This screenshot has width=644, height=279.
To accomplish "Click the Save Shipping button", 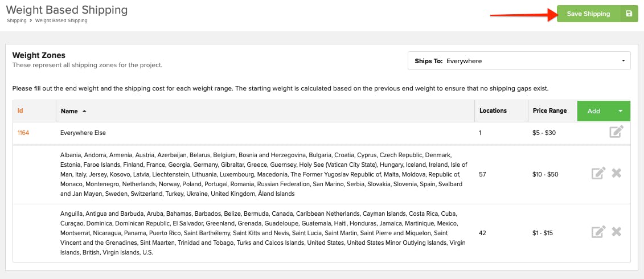I will pyautogui.click(x=588, y=14).
